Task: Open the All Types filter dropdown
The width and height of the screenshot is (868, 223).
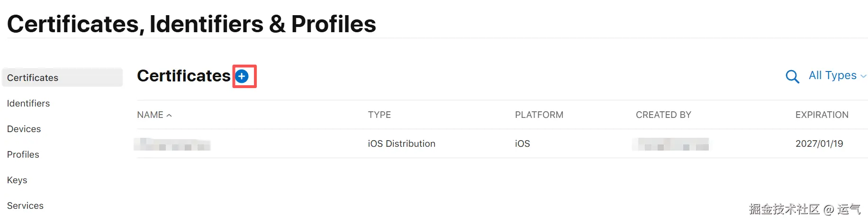Action: click(832, 75)
